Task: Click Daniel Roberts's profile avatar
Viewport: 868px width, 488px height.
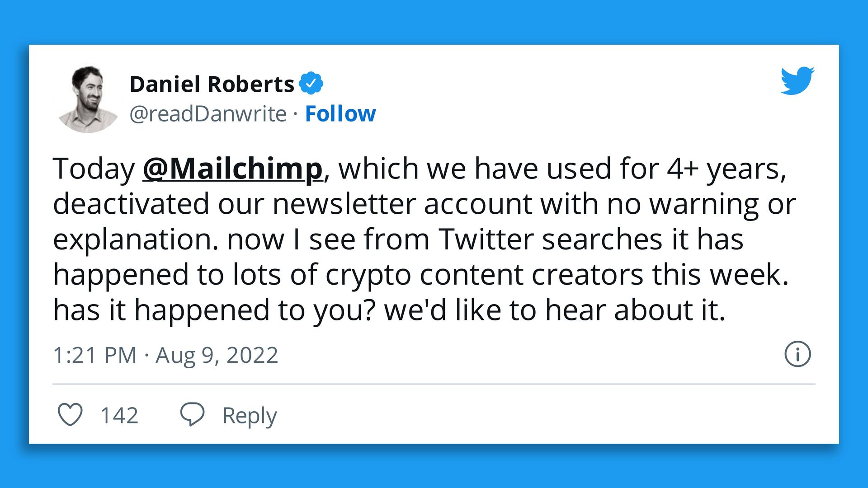Action: (x=89, y=98)
